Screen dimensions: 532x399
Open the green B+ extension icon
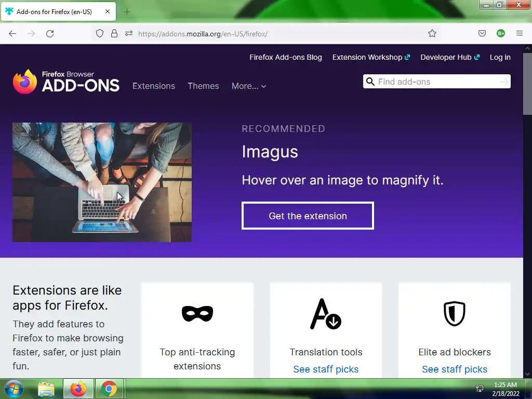click(x=500, y=33)
